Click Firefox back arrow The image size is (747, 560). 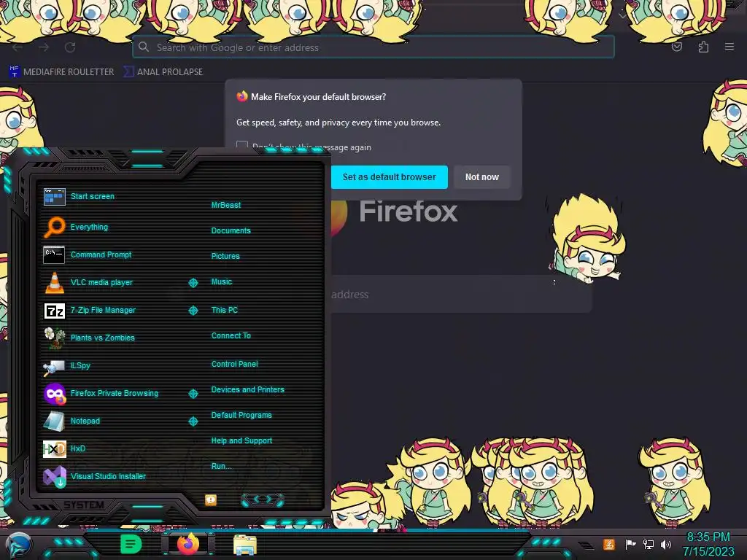click(18, 47)
